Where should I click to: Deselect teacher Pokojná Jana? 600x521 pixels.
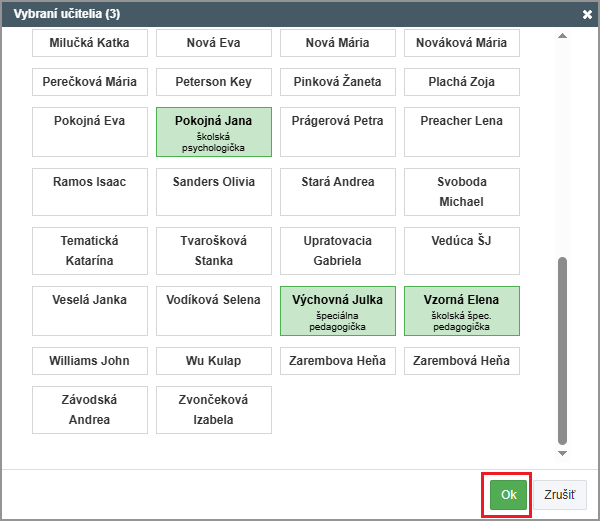click(213, 132)
